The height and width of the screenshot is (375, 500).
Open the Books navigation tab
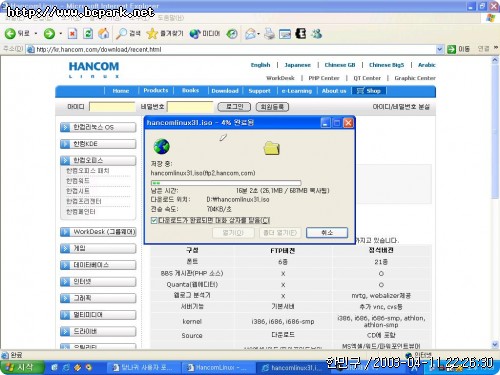tap(190, 90)
